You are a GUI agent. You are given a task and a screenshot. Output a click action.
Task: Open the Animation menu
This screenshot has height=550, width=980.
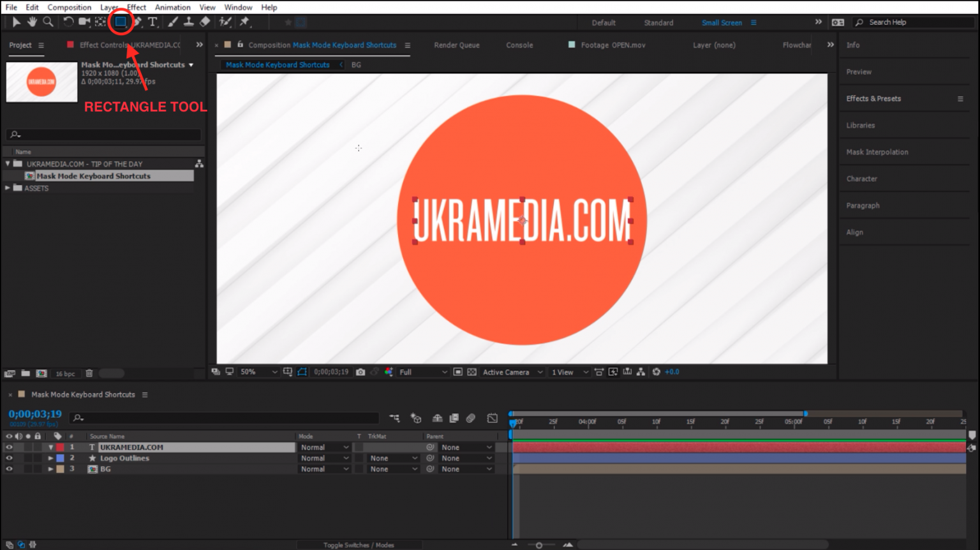[173, 7]
